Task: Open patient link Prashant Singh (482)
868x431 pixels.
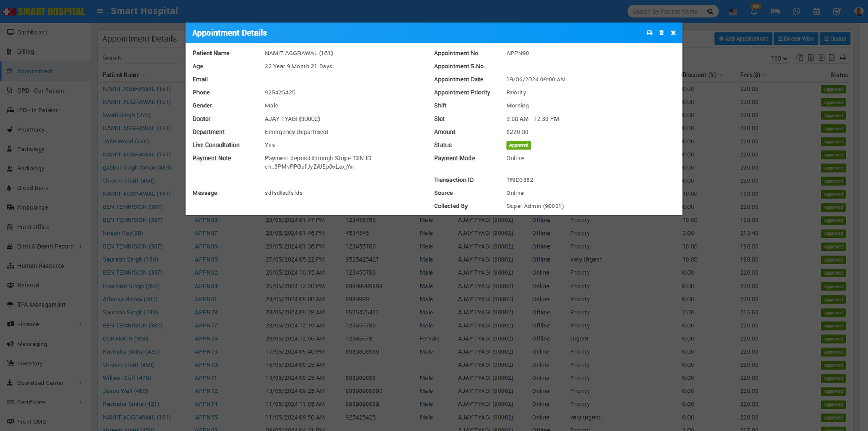Action: (x=131, y=286)
